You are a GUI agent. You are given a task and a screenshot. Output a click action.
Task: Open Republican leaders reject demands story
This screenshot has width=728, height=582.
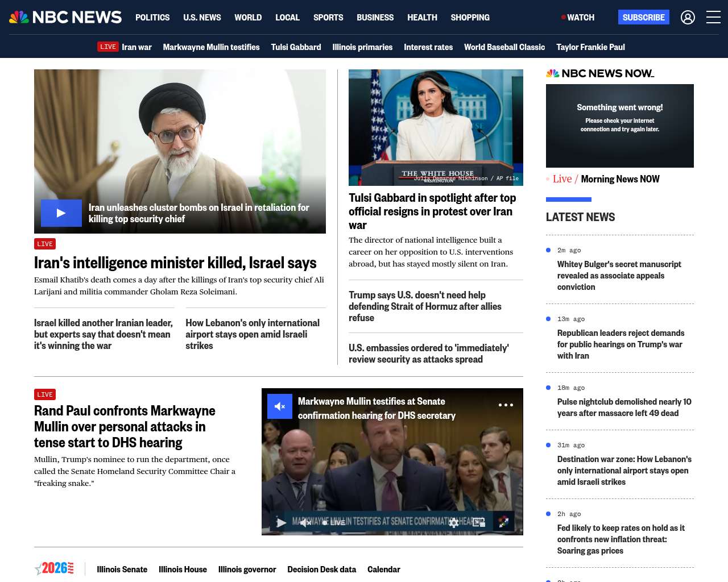[621, 344]
